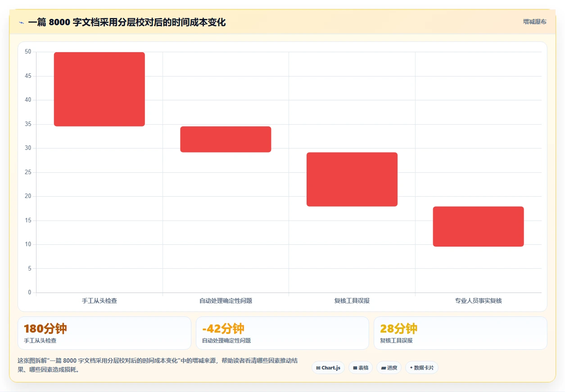The height and width of the screenshot is (392, 565).
Task: Click the y-axis value 0
Action: [x=30, y=293]
